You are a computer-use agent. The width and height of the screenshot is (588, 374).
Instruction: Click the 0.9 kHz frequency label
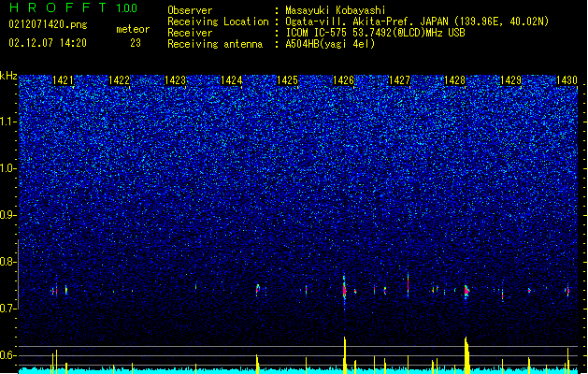point(7,215)
